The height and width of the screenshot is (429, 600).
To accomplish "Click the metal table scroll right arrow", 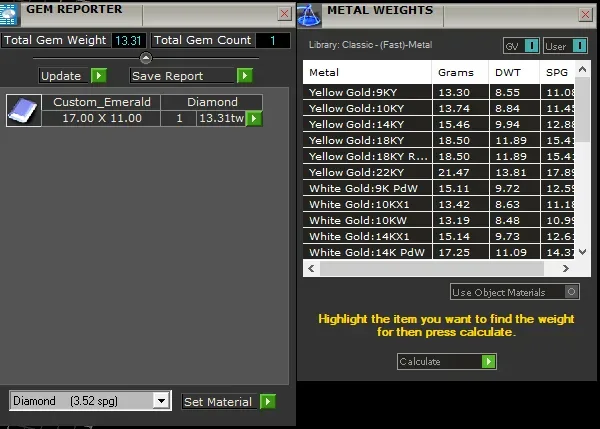I will tap(566, 268).
